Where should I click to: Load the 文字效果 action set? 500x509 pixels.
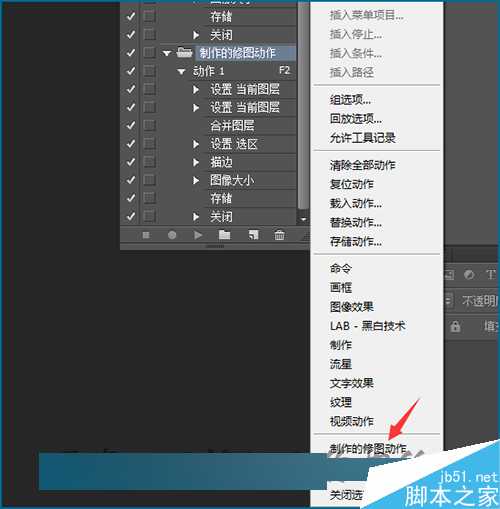pos(352,383)
